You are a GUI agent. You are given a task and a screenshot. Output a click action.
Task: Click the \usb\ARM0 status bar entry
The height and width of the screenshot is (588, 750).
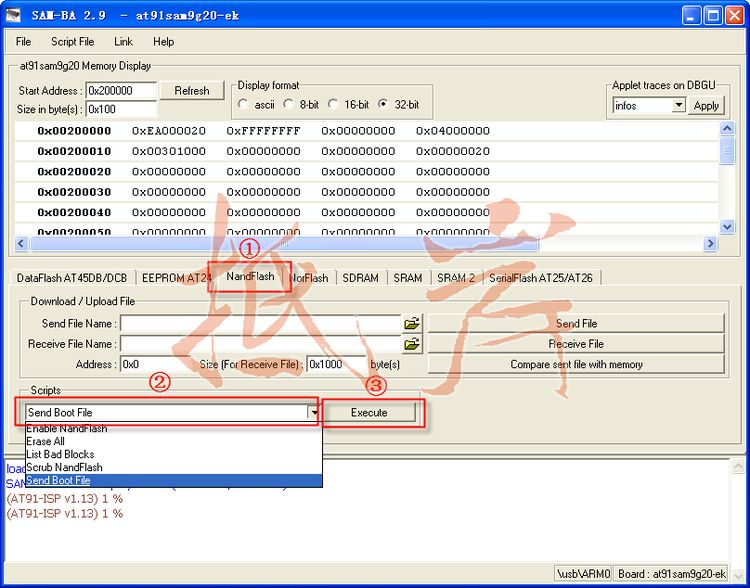coord(584,573)
